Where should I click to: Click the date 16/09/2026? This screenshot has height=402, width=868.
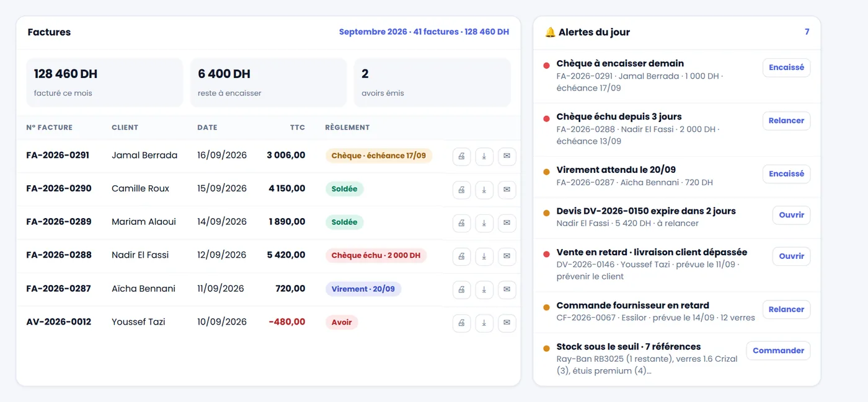tap(222, 155)
